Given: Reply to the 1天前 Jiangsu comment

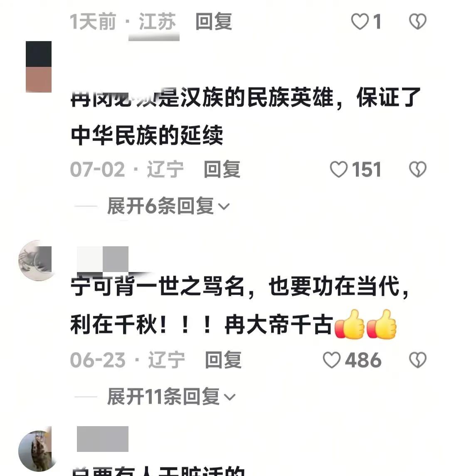Looking at the screenshot, I should tap(214, 22).
